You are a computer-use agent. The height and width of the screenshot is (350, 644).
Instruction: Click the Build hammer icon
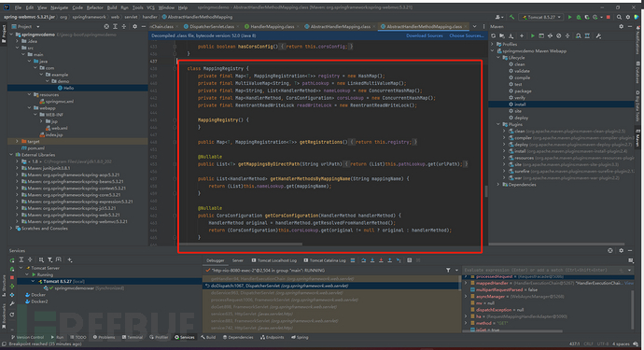(x=511, y=17)
